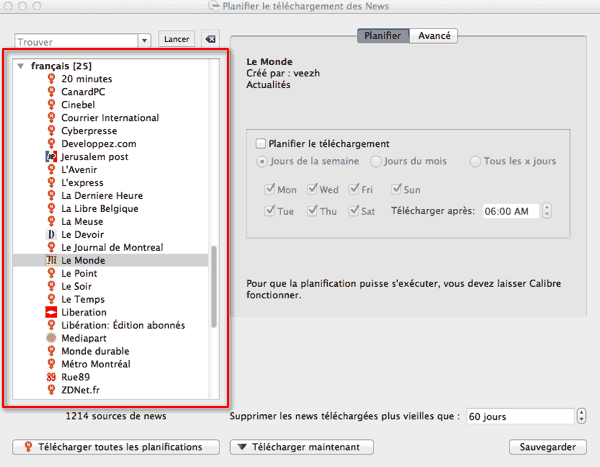The image size is (600, 467).
Task: Select Jours du mois radio button
Action: (x=376, y=162)
